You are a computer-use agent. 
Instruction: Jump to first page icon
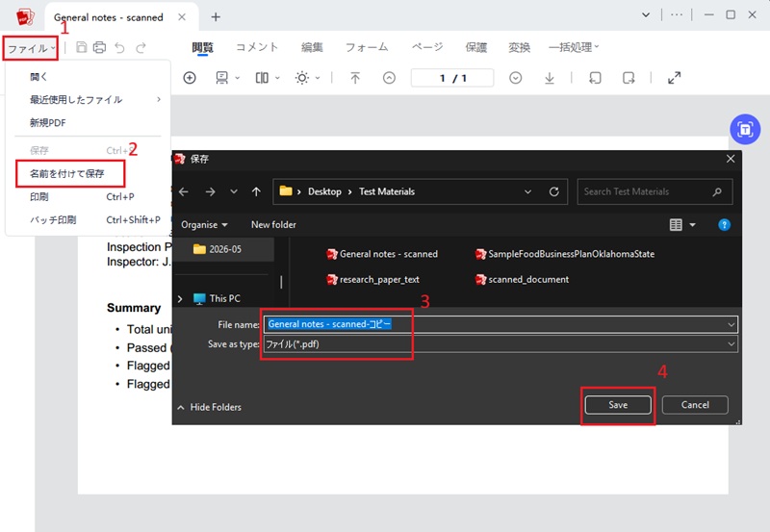355,78
